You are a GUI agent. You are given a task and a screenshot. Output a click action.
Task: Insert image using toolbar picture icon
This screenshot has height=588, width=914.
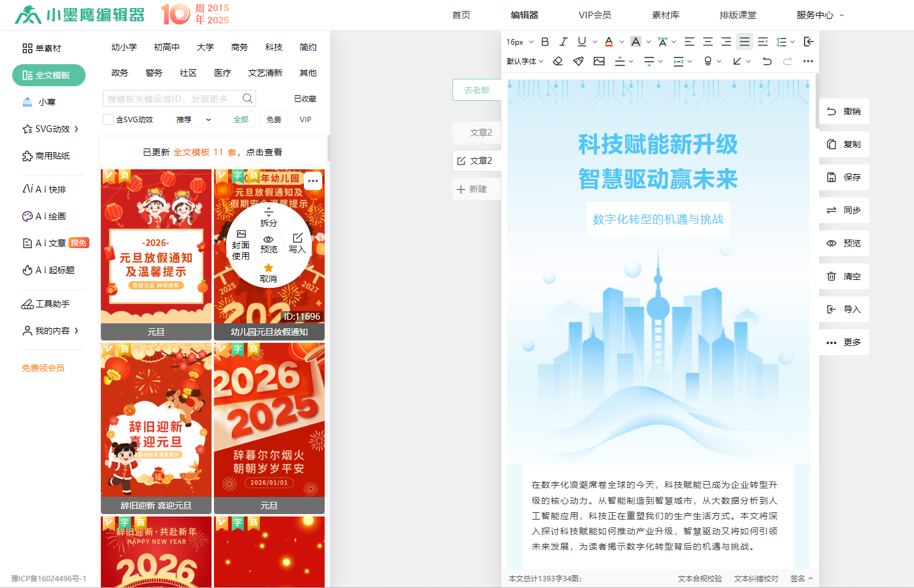click(x=599, y=61)
